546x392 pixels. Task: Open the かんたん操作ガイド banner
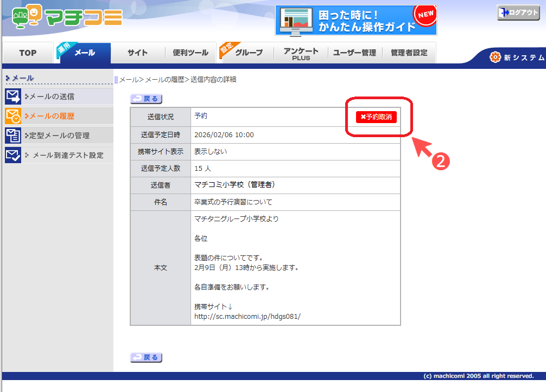(x=355, y=21)
